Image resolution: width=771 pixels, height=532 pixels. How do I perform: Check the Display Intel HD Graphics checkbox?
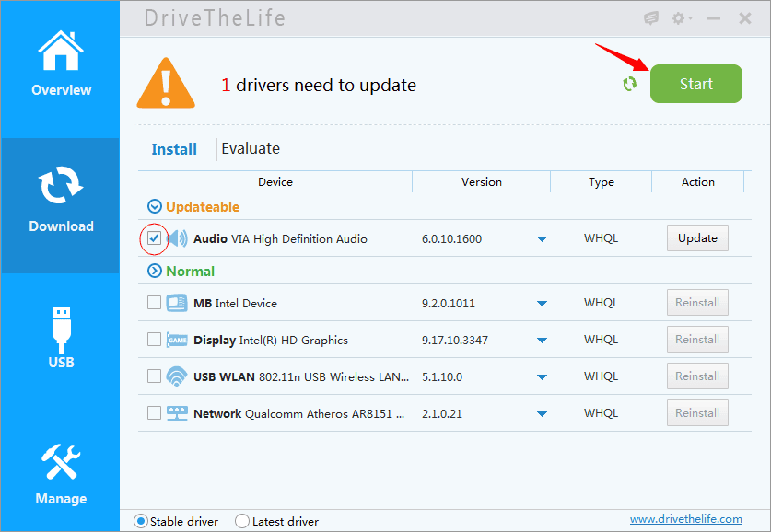[155, 340]
